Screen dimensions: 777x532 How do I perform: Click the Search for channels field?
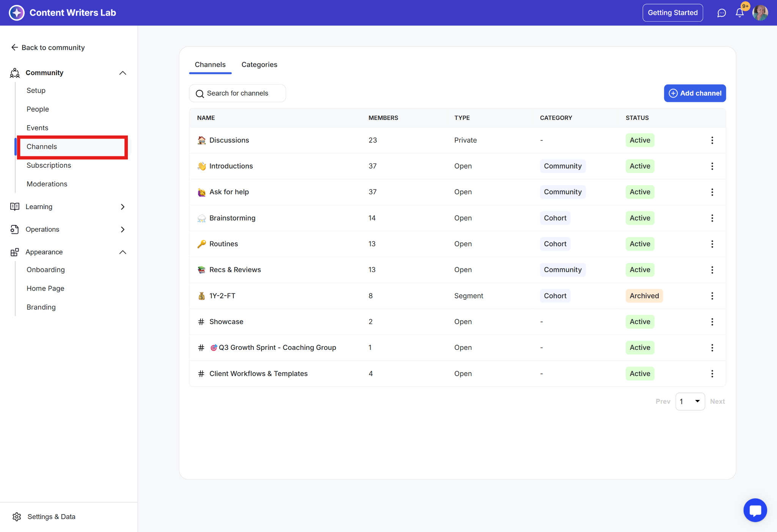click(238, 93)
